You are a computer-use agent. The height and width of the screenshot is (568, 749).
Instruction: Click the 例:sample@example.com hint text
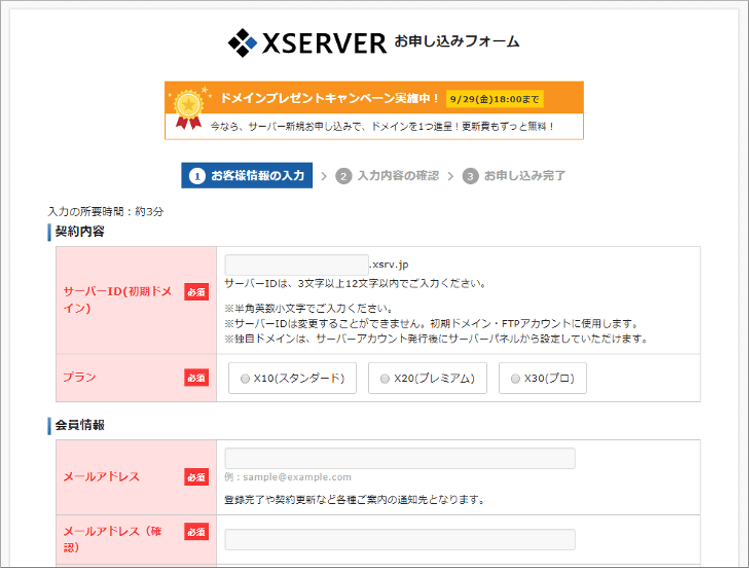coord(288,477)
